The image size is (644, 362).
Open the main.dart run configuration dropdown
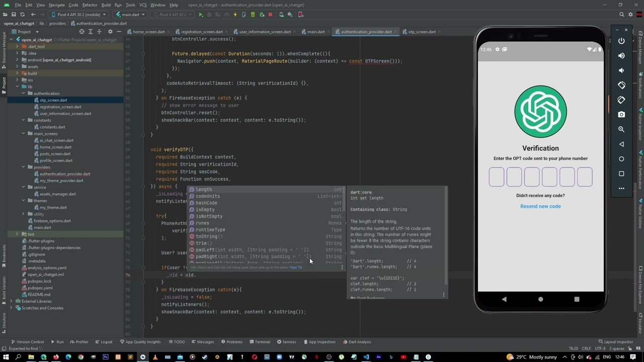click(129, 15)
